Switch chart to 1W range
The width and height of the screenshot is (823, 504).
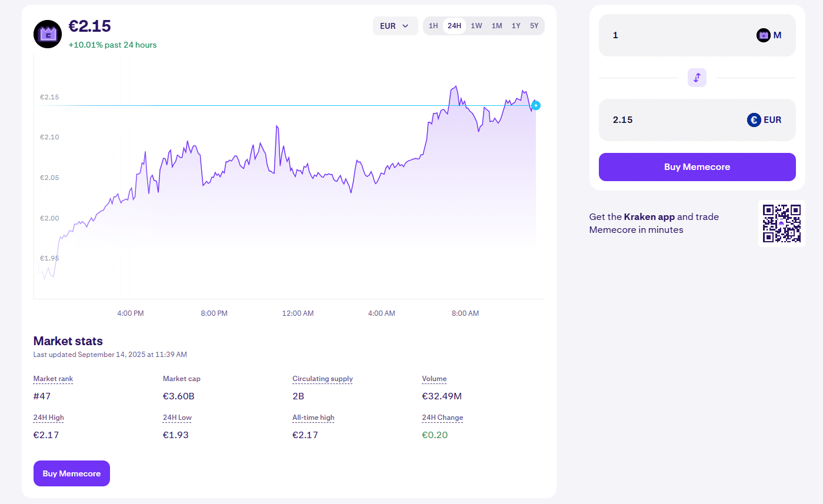click(x=477, y=26)
